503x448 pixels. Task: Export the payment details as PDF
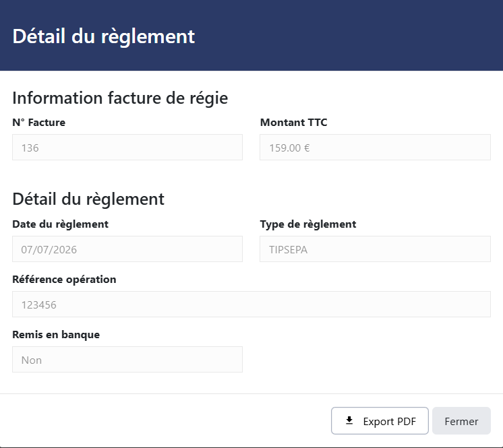[380, 421]
